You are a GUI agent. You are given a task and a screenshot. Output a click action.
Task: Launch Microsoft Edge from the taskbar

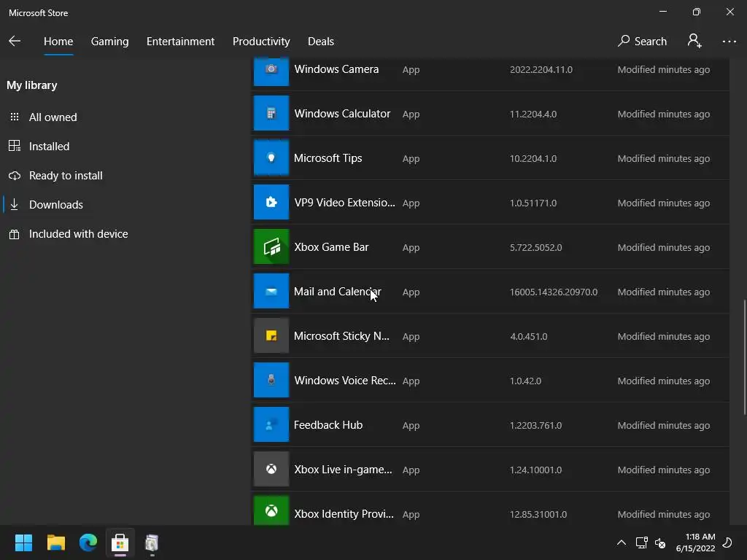[88, 542]
